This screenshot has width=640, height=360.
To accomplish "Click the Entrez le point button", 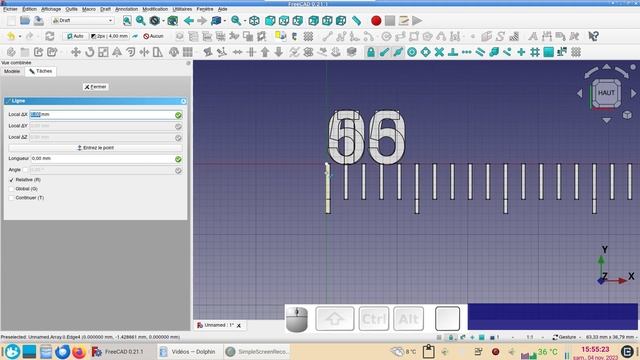I will [96, 148].
